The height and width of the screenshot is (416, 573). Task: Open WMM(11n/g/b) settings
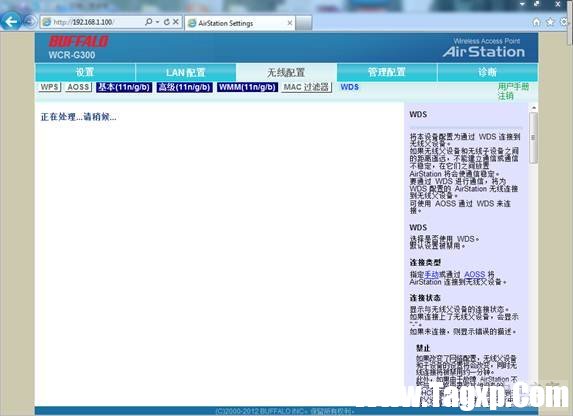click(x=247, y=87)
